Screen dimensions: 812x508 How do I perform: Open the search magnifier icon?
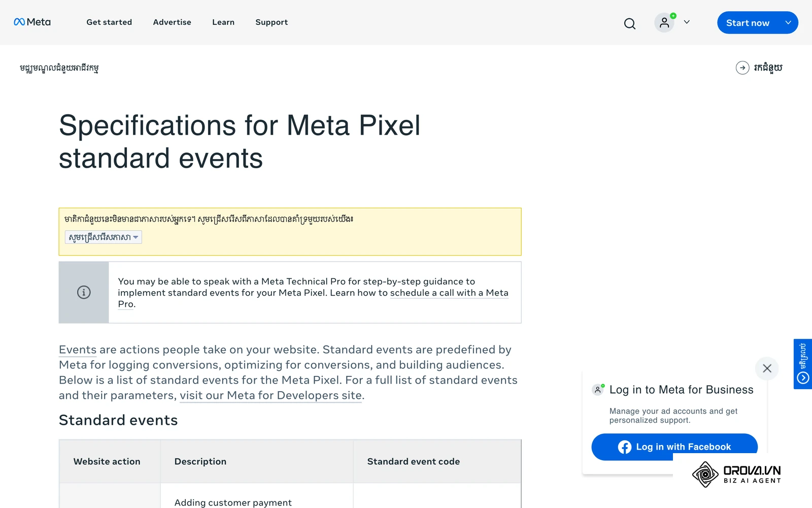630,23
